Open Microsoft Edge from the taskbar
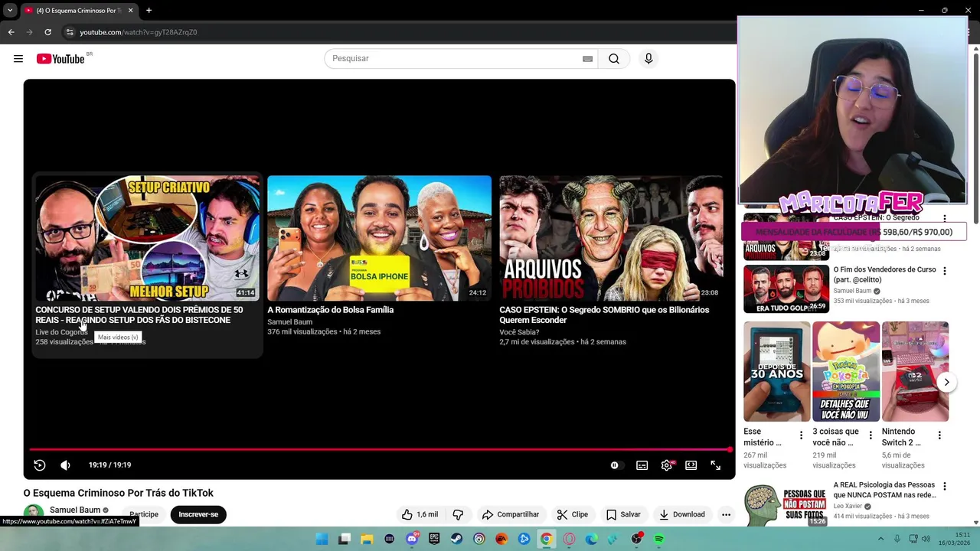The width and height of the screenshot is (980, 551). tap(591, 539)
